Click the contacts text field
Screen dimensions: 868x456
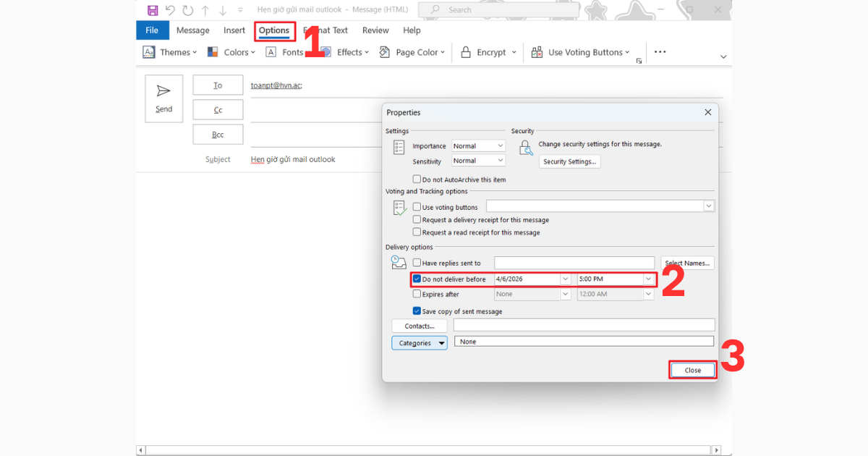[584, 326]
